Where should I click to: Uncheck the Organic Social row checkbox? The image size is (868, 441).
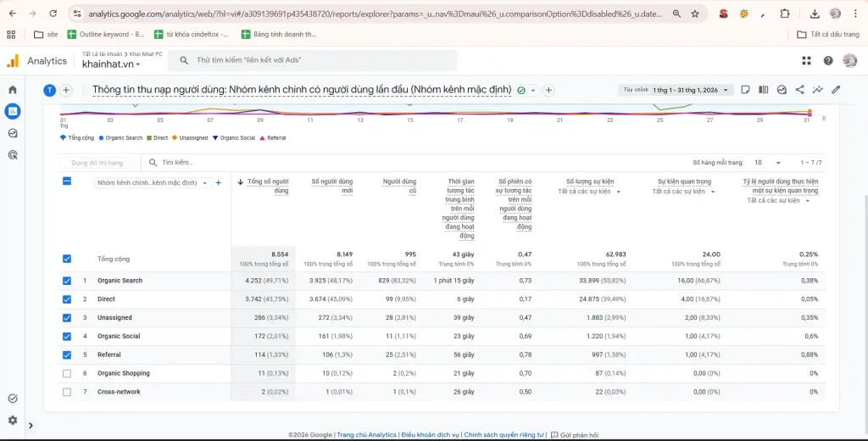point(67,337)
